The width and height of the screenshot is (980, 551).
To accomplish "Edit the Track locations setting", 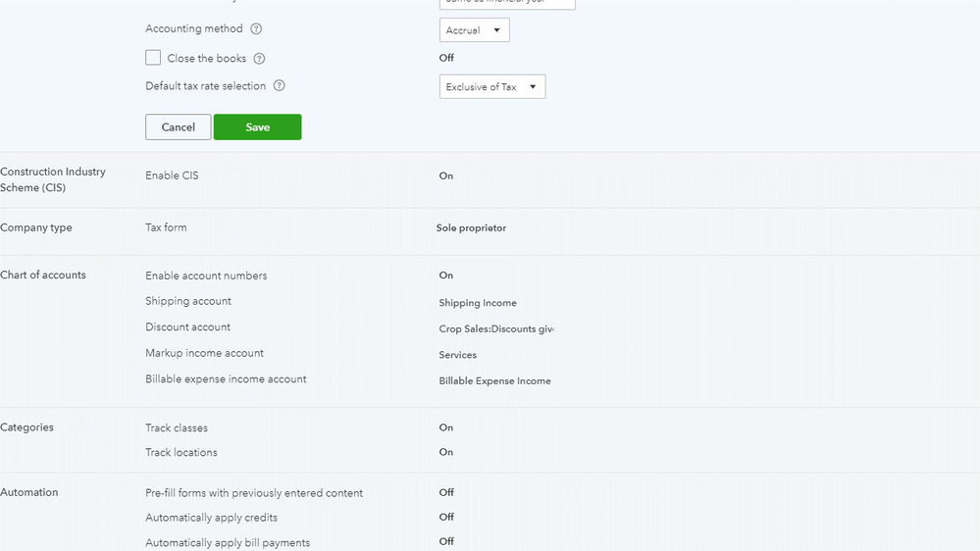I will coord(181,452).
